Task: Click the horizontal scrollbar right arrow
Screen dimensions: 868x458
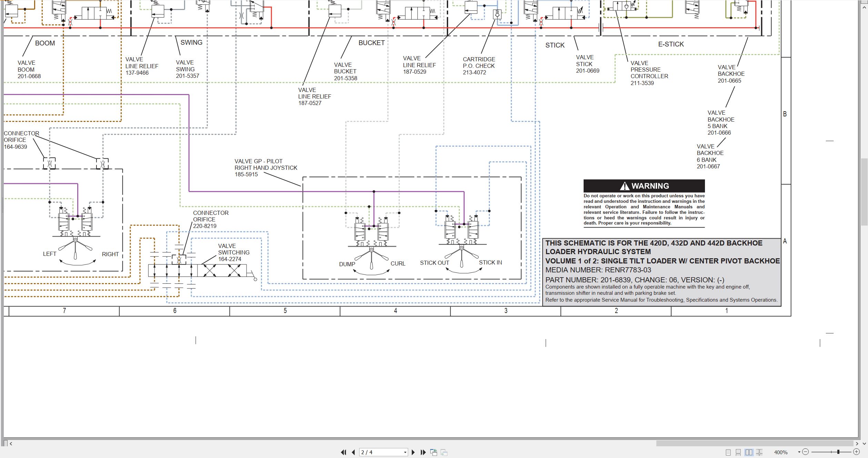Action: (857, 444)
